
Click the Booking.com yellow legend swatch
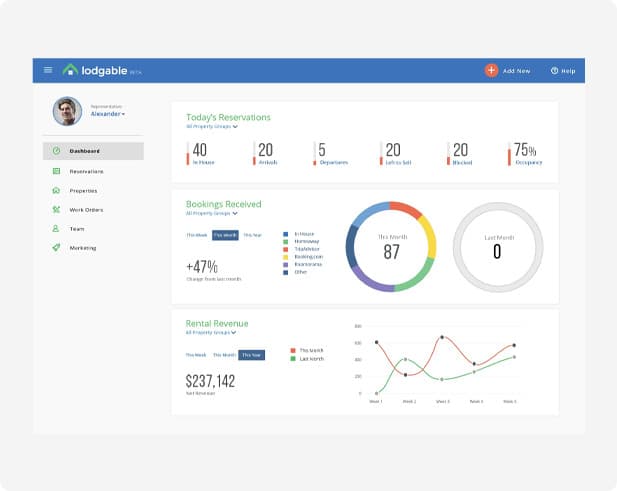tap(286, 257)
